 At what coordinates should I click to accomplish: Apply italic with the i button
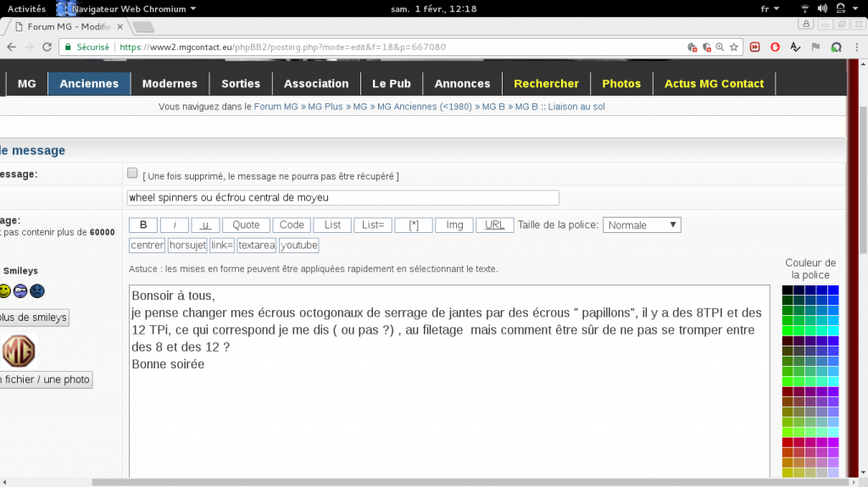click(175, 224)
